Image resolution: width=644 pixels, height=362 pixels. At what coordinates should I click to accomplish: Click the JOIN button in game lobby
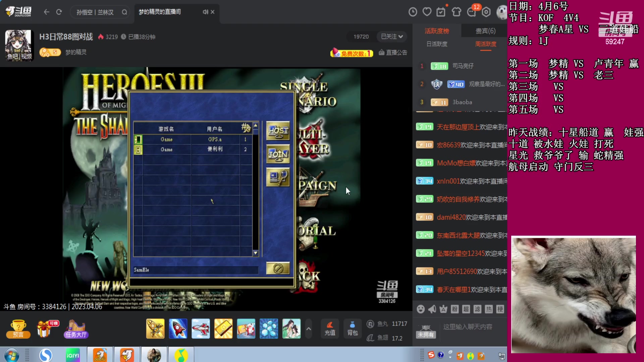(278, 154)
